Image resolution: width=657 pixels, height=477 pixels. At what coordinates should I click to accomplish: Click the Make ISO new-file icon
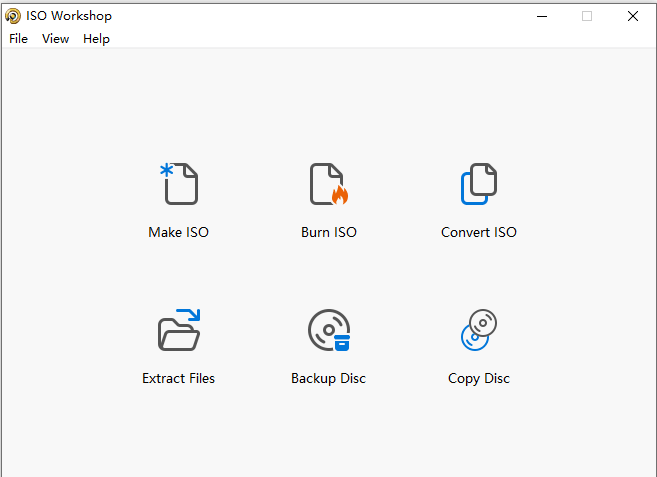pyautogui.click(x=180, y=184)
